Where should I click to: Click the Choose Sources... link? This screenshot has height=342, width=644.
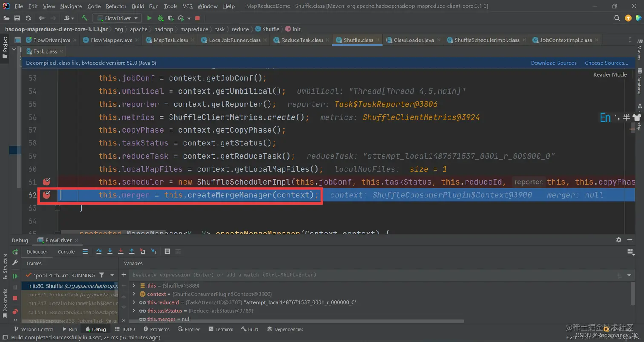[x=606, y=63]
